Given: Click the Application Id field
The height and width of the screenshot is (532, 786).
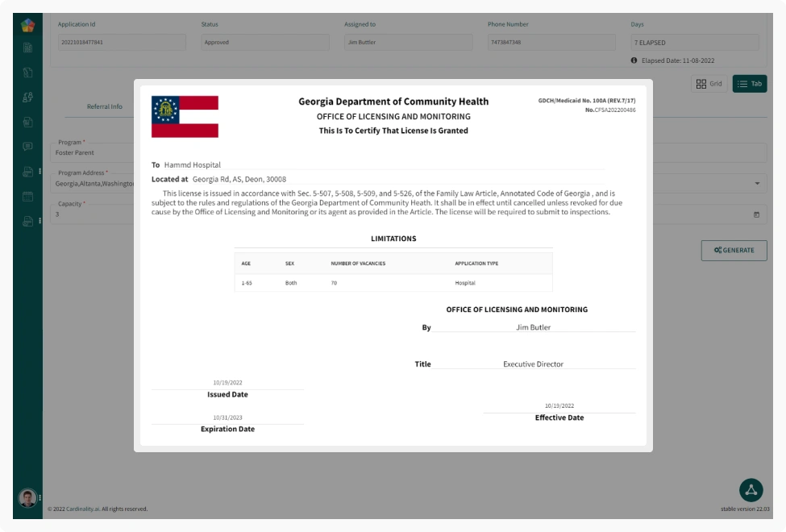Looking at the screenshot, I should coord(121,43).
